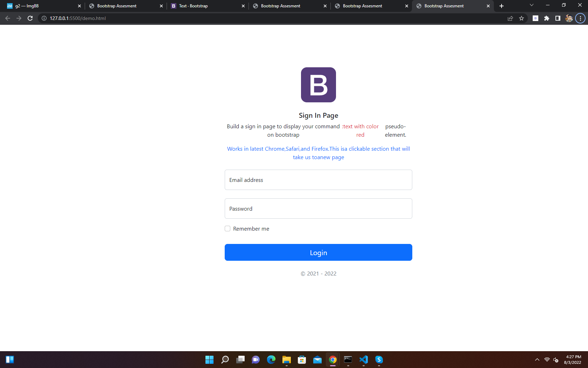Click the 'Sign In Page' heading
Screen dimensions: 588x368
(318, 115)
